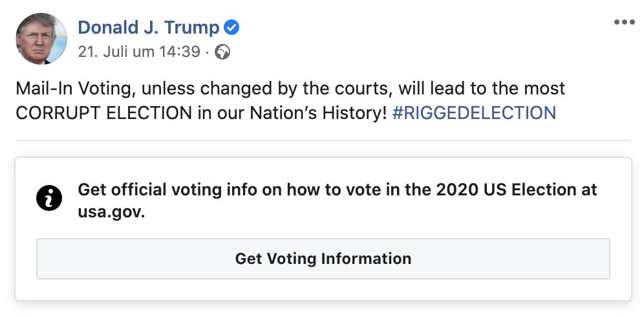The width and height of the screenshot is (644, 317).
Task: Click the 'Mail-In Voting' first post line
Action: click(290, 89)
